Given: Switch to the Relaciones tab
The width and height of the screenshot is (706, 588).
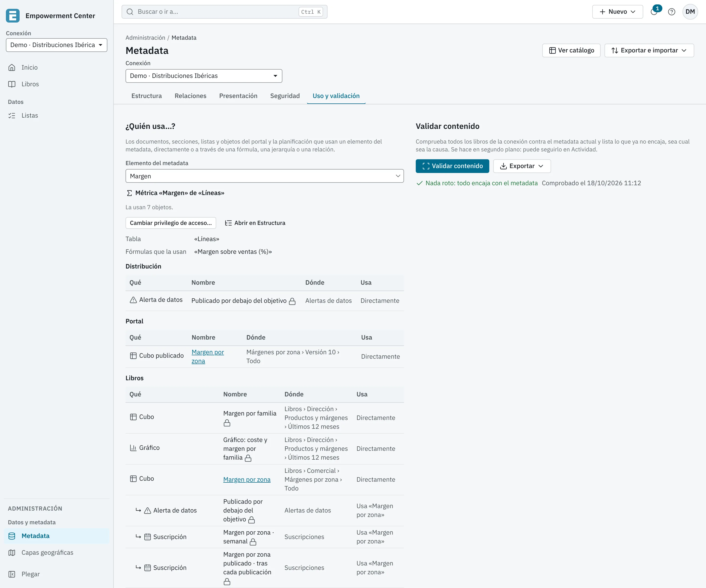Looking at the screenshot, I should click(x=191, y=96).
